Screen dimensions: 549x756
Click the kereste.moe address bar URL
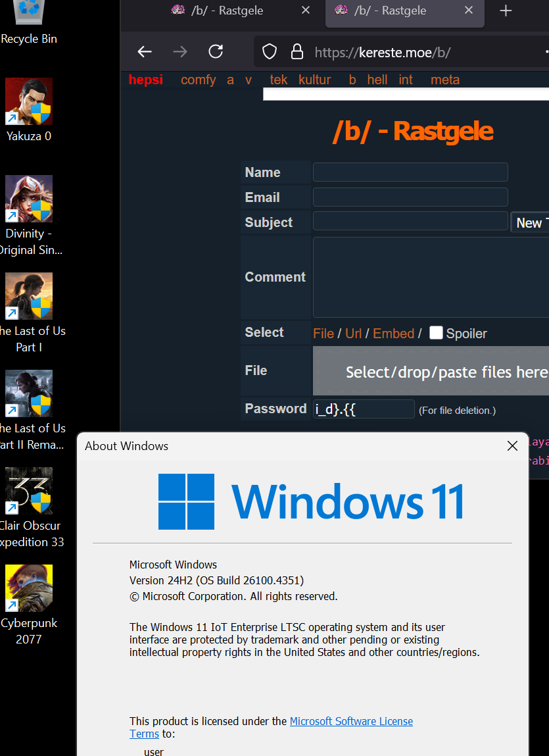382,52
